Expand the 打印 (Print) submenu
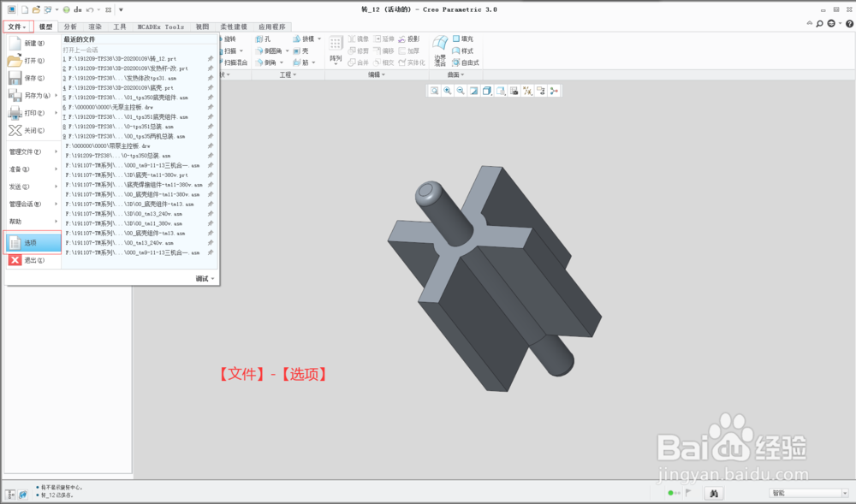Screen dimensions: 856x504 [56, 113]
